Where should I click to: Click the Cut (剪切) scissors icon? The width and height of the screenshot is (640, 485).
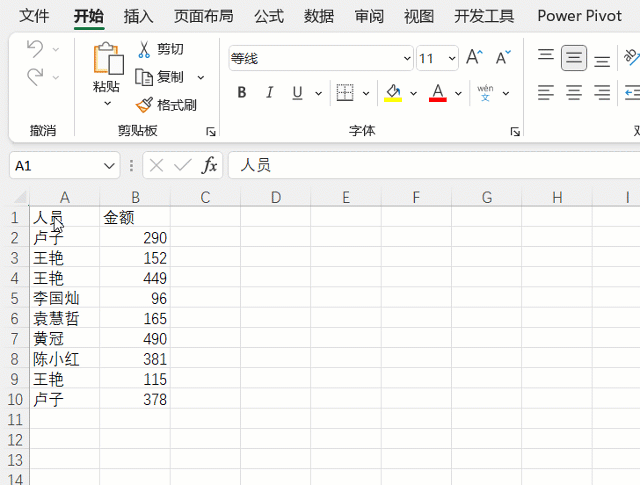pos(144,49)
